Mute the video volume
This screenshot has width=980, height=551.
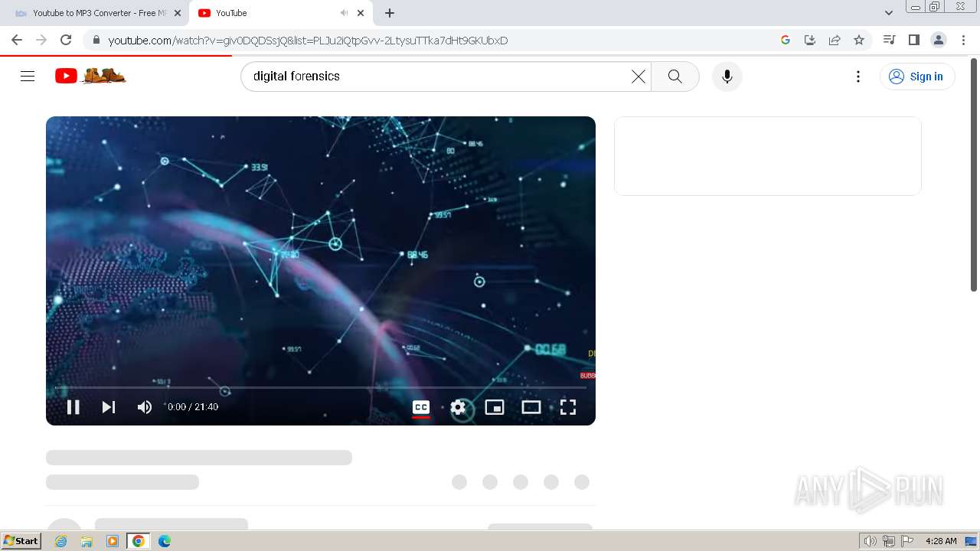pos(145,407)
